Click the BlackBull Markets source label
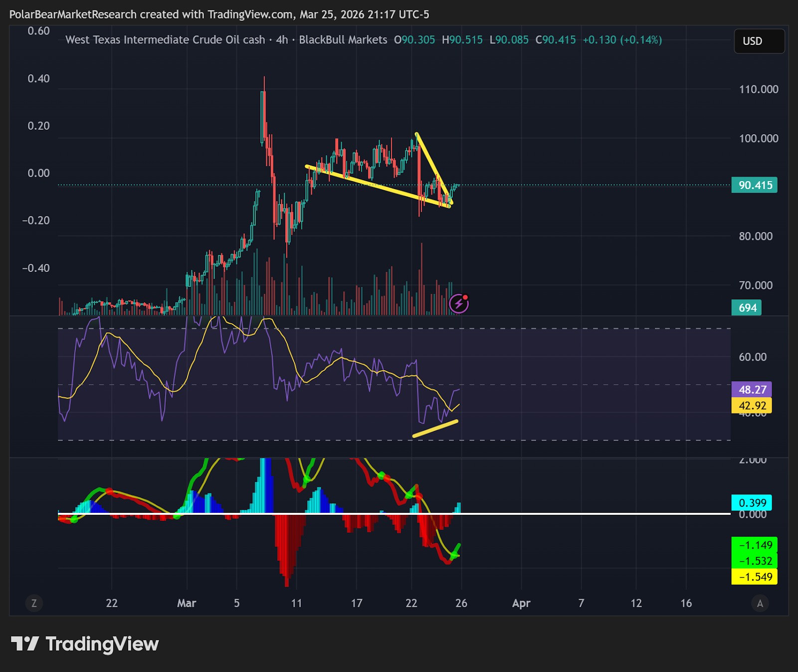 [343, 40]
